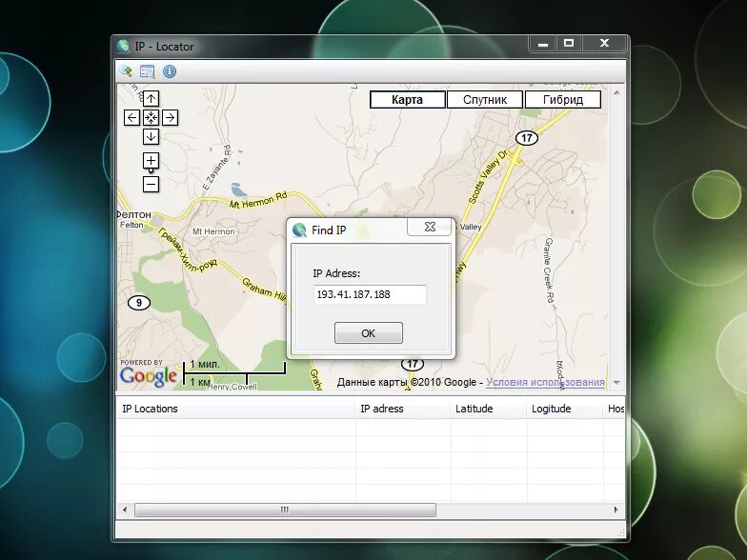Sort by Logitude column header
The height and width of the screenshot is (560, 747).
point(565,409)
